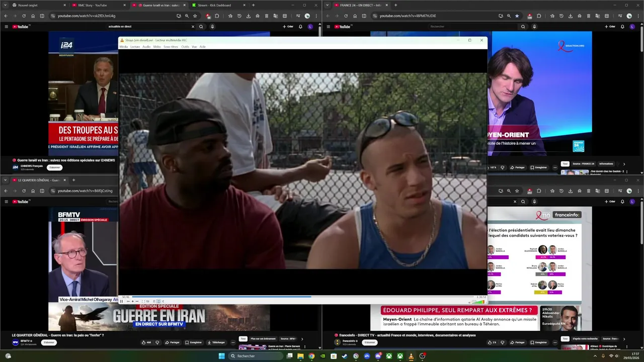Viewport: 644px width, 362px height.
Task: Expand the system tray hidden icons
Action: point(595,356)
